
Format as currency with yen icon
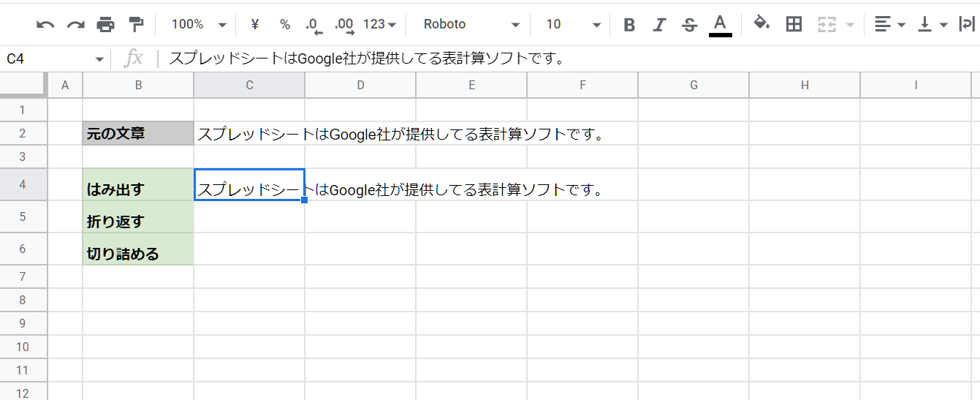[255, 24]
